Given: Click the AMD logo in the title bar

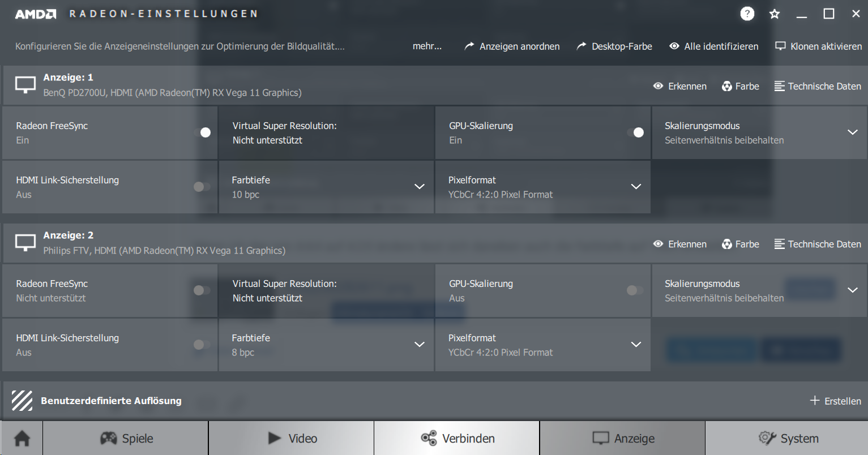Looking at the screenshot, I should tap(35, 14).
